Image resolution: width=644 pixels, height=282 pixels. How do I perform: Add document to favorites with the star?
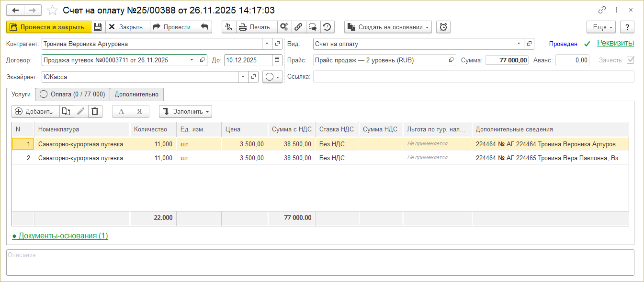[53, 10]
